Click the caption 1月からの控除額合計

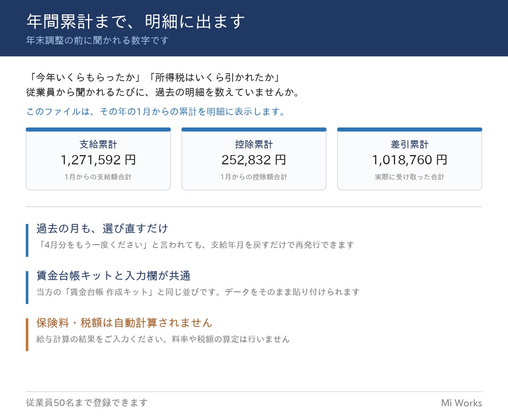[x=254, y=177]
